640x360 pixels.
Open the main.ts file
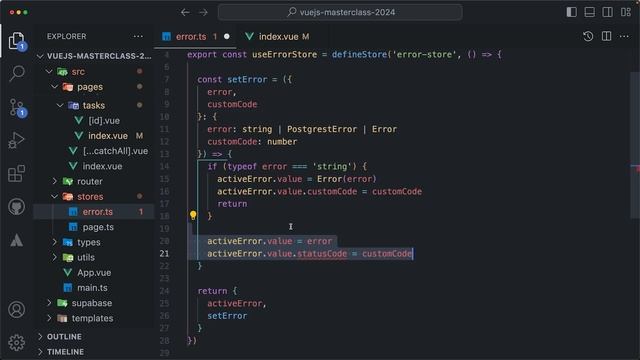point(93,288)
